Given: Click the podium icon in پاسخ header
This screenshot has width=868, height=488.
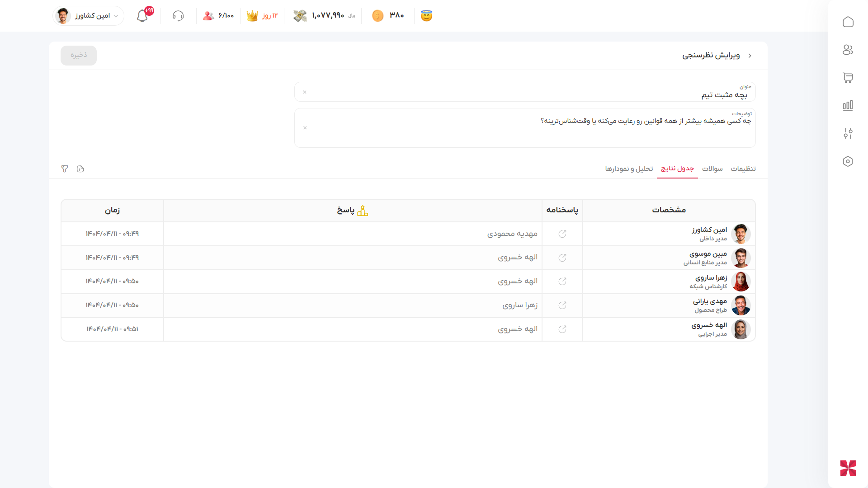Looking at the screenshot, I should click(x=363, y=211).
